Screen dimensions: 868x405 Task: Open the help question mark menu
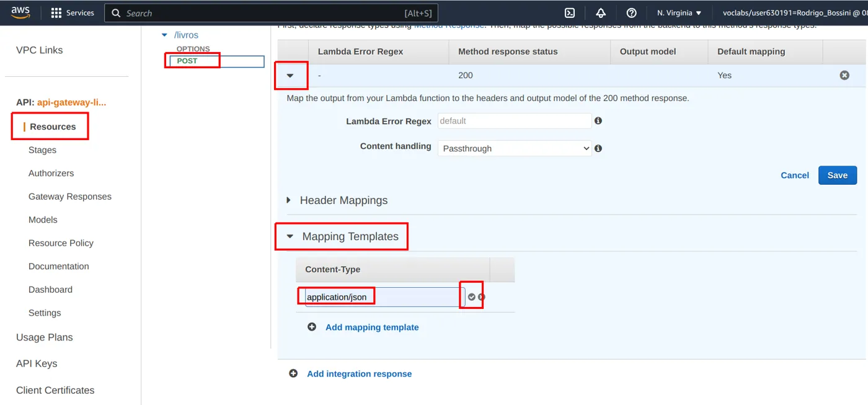631,13
